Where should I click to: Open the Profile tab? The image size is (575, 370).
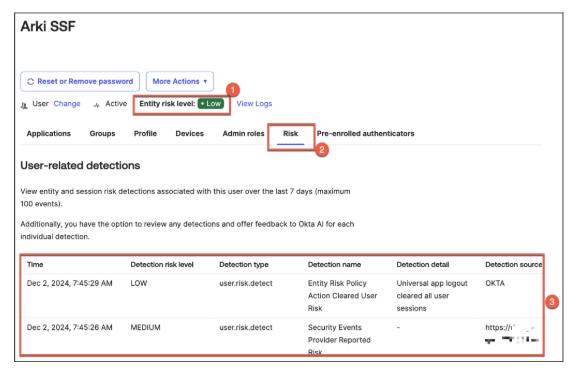tap(145, 133)
